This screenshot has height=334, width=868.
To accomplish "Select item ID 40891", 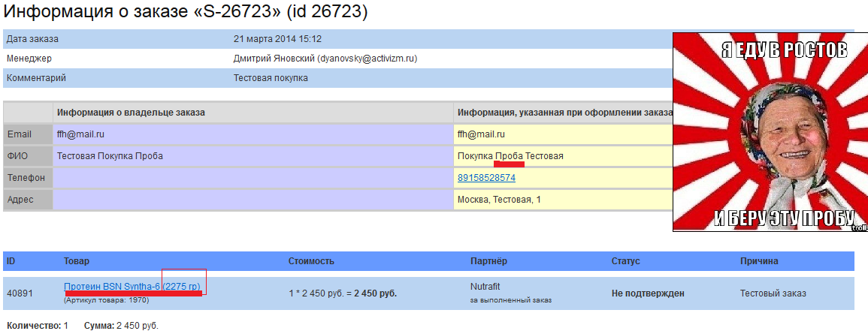I will click(20, 293).
